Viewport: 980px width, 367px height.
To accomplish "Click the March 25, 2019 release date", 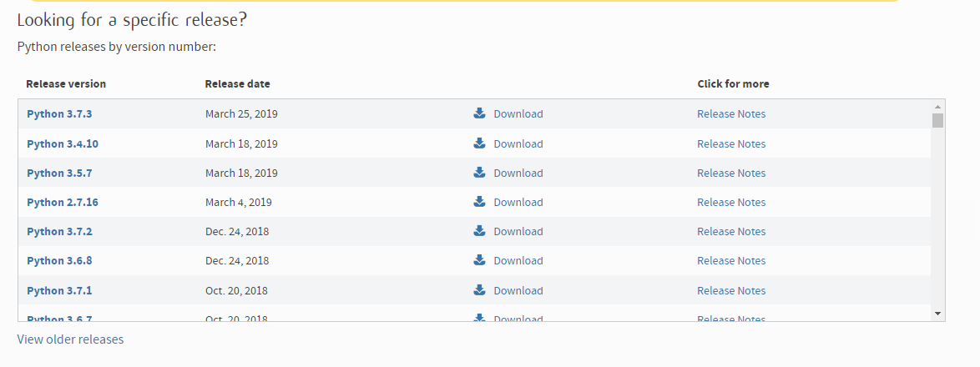I will tap(241, 114).
